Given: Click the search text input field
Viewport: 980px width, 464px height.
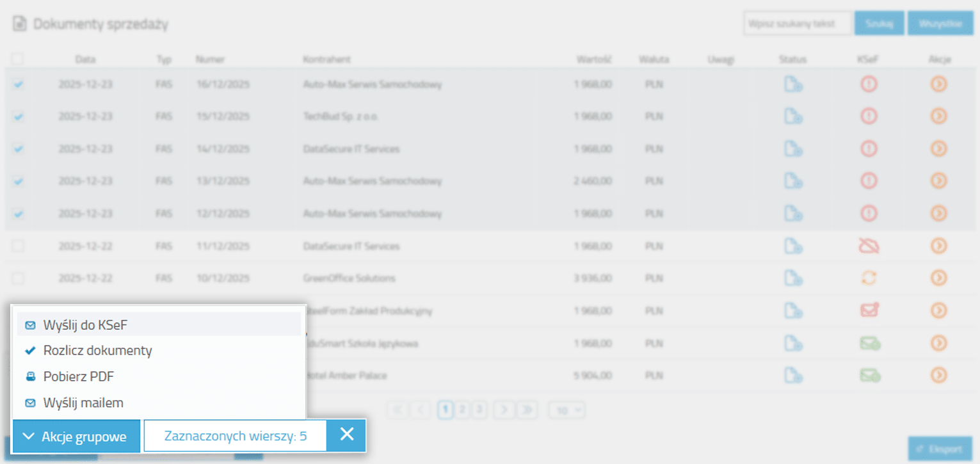Looking at the screenshot, I should 798,24.
